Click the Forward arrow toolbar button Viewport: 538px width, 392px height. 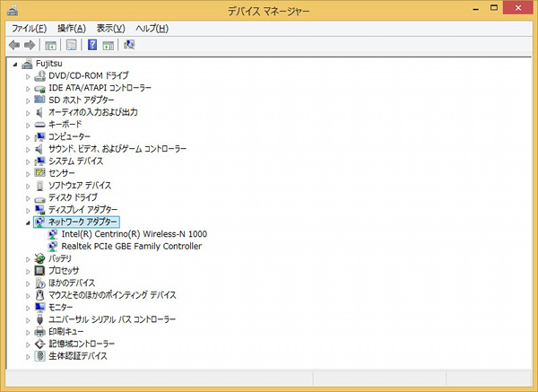click(30, 45)
